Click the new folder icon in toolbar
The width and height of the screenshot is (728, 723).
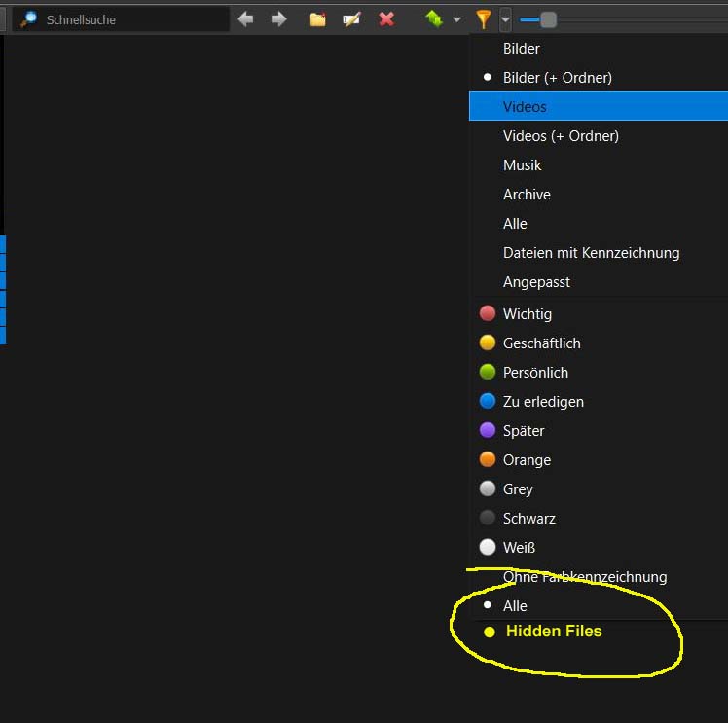(317, 18)
